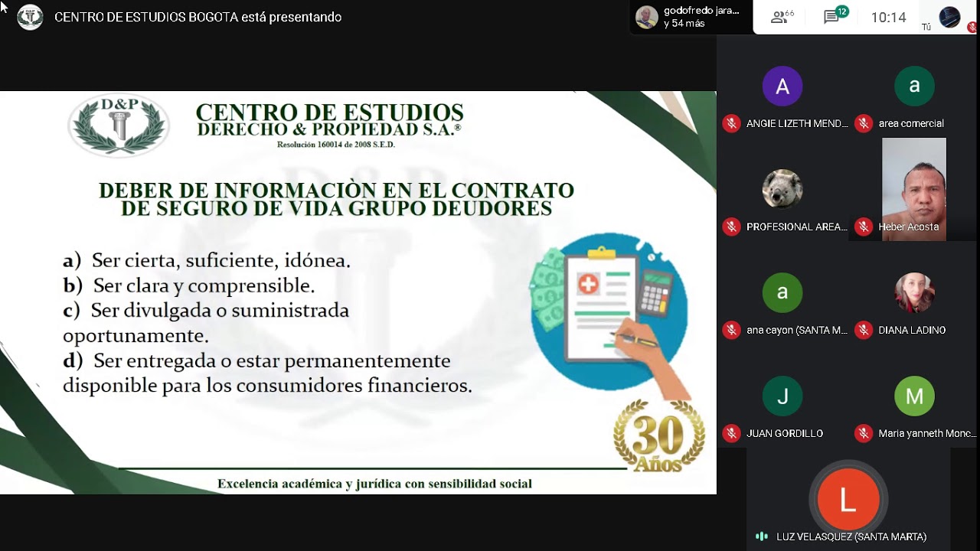Screen dimensions: 980x551
Task: Click item 'Ser entregada o estar permanentemente'
Action: [272, 360]
